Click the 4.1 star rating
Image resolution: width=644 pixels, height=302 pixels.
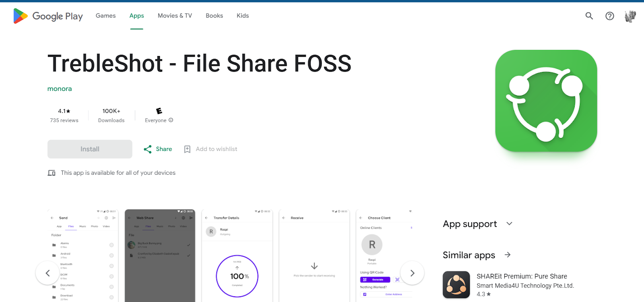click(64, 111)
